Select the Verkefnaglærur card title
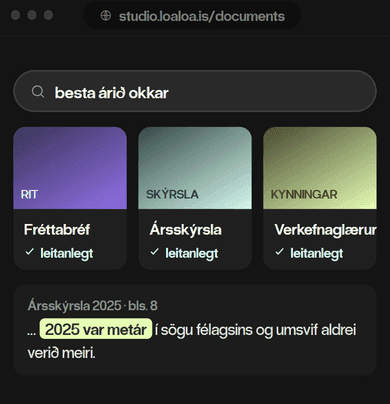The height and width of the screenshot is (404, 390). click(x=325, y=230)
